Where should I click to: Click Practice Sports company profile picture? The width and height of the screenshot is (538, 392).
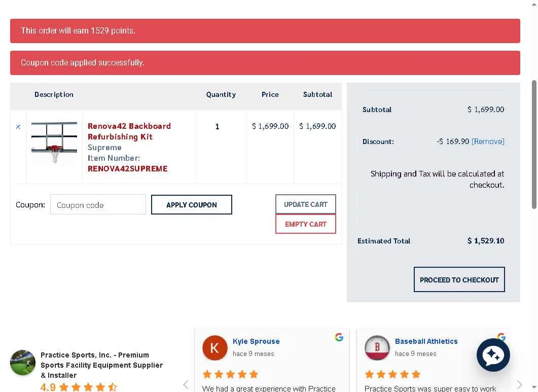(x=23, y=363)
